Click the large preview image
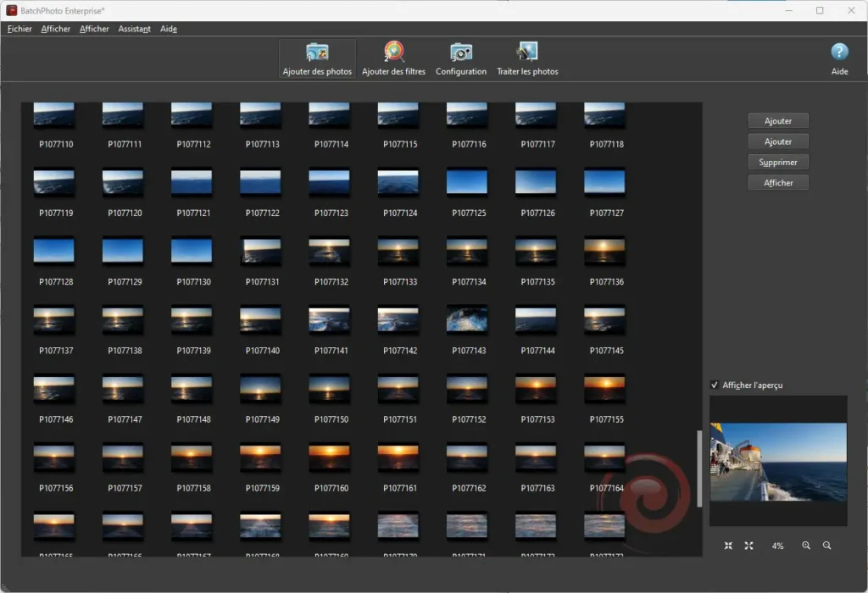The height and width of the screenshot is (593, 868). pyautogui.click(x=778, y=462)
